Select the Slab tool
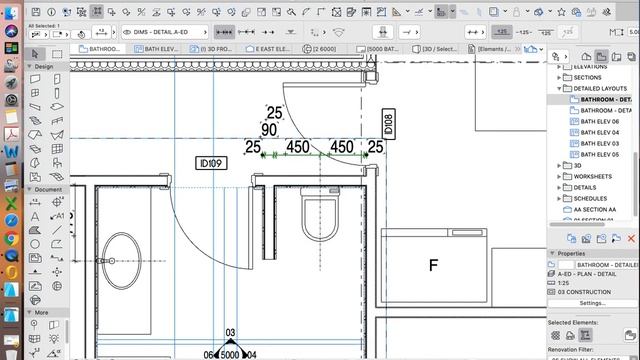This screenshot has height=360, width=640. [x=57, y=107]
